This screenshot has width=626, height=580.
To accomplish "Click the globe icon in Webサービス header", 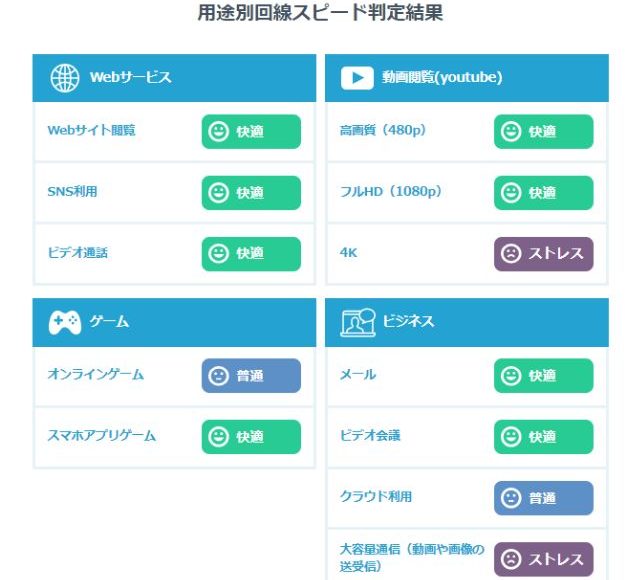I will 65,78.
